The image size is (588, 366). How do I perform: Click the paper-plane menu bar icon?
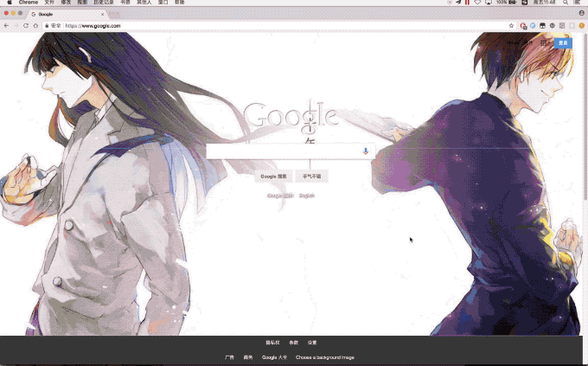coord(458,2)
